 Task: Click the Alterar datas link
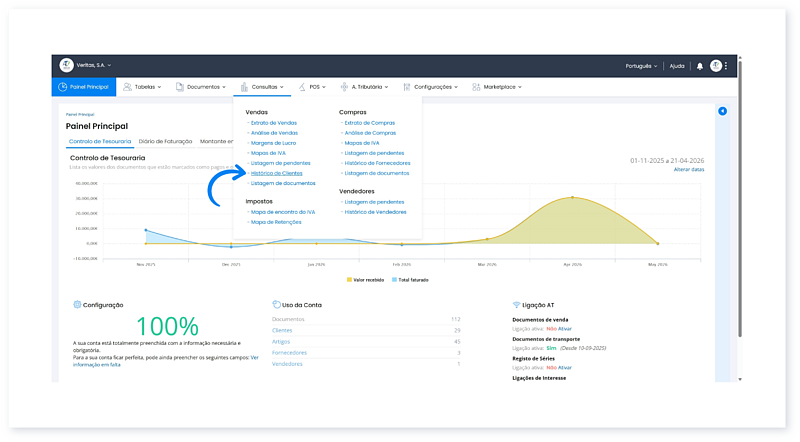pos(688,170)
